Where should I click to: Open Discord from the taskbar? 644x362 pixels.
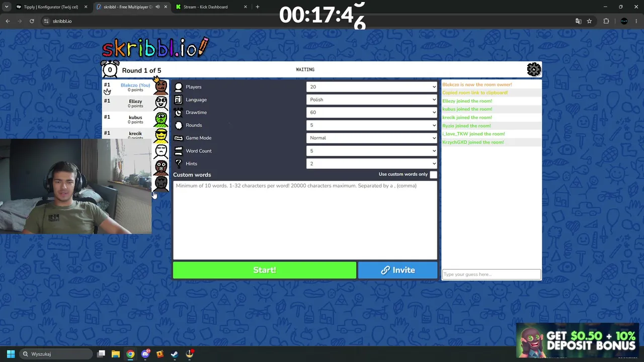145,354
